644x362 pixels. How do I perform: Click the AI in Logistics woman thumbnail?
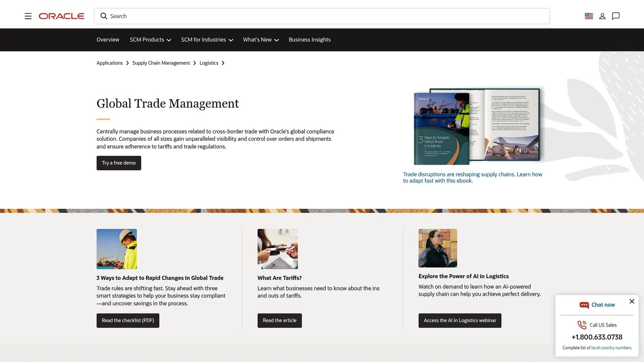click(x=438, y=248)
